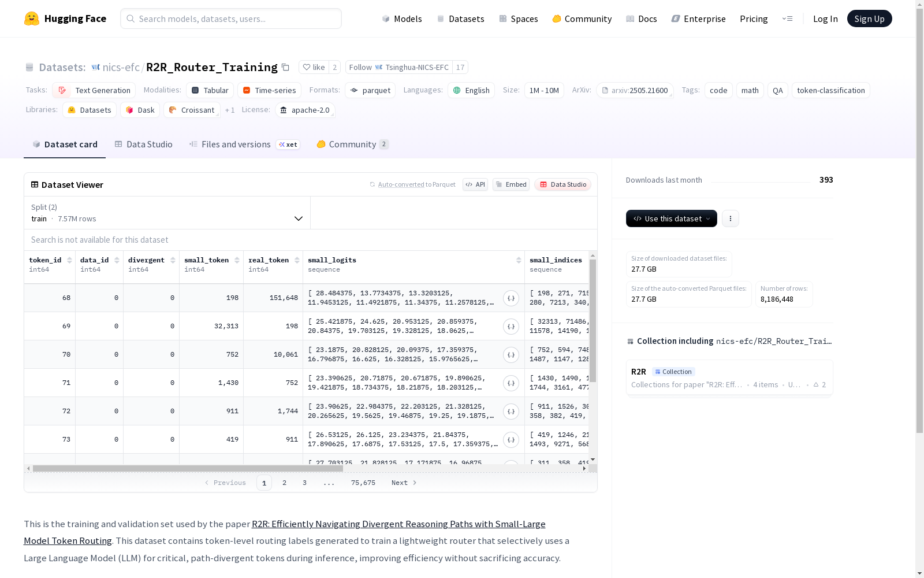Select the Croissant library tag

pyautogui.click(x=192, y=110)
